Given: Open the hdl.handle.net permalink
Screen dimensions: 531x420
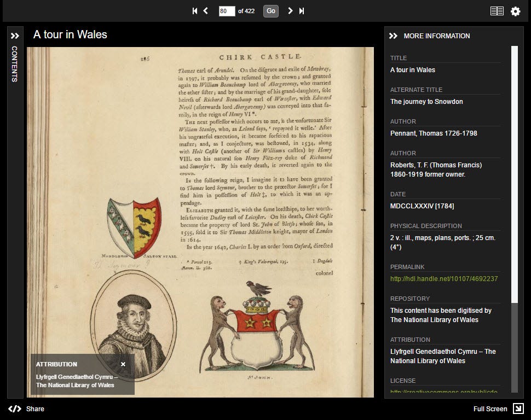Looking at the screenshot, I should [x=444, y=279].
